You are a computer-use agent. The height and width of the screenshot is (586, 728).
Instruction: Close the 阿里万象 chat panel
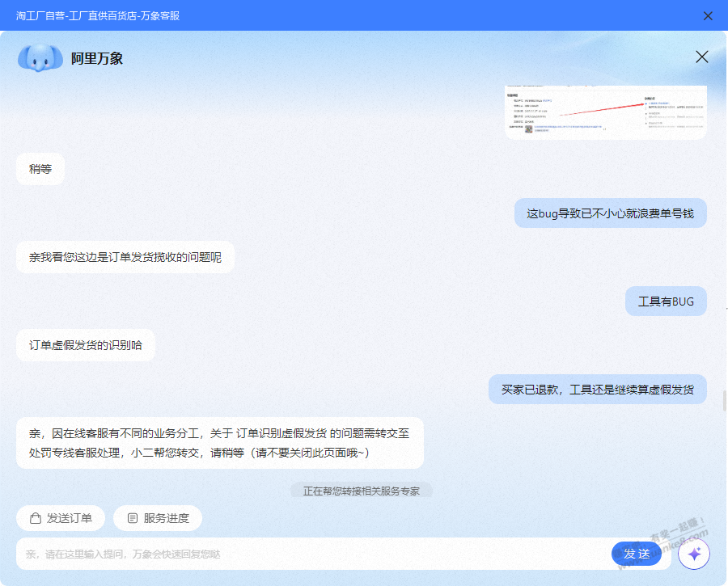coord(701,57)
